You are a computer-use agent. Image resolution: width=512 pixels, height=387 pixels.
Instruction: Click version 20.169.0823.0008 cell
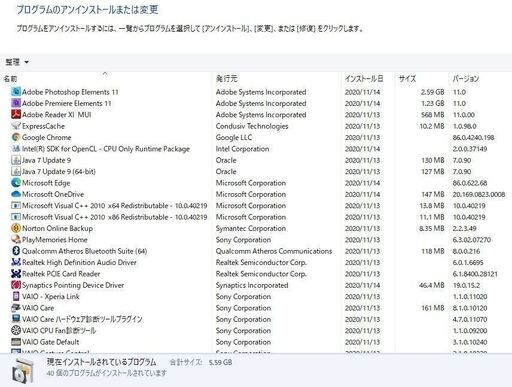pyautogui.click(x=479, y=194)
